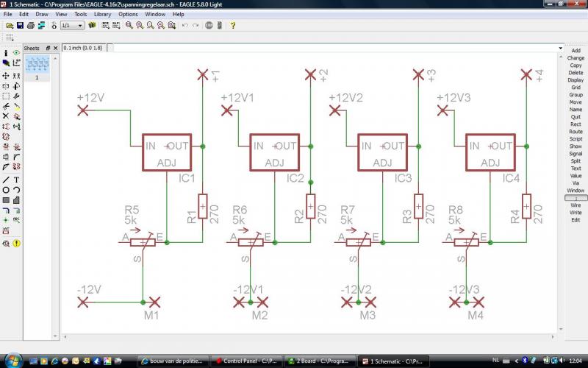Select the Move tool icon
Viewport: 588px width, 368px height.
tap(6, 76)
